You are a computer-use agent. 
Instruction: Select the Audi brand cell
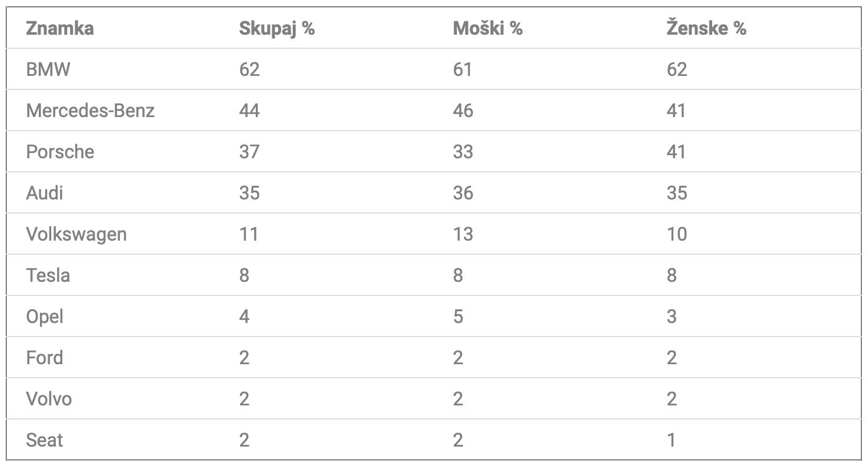45,193
